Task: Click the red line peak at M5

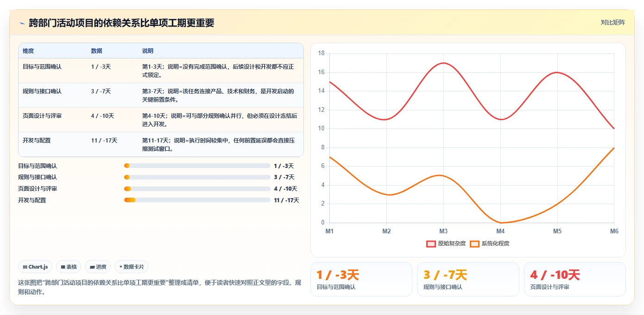Action: pyautogui.click(x=557, y=72)
